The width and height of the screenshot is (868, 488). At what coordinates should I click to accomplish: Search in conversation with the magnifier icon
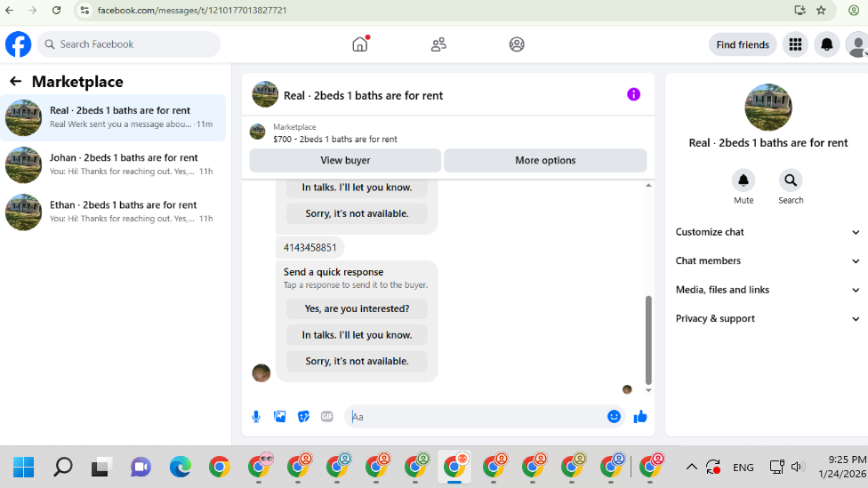(x=791, y=180)
